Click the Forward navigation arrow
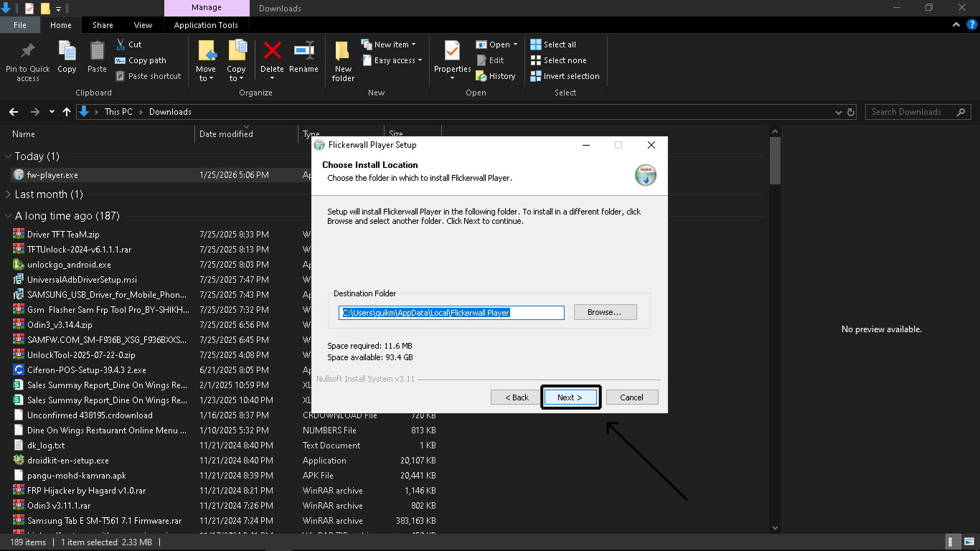The height and width of the screenshot is (551, 980). point(34,112)
